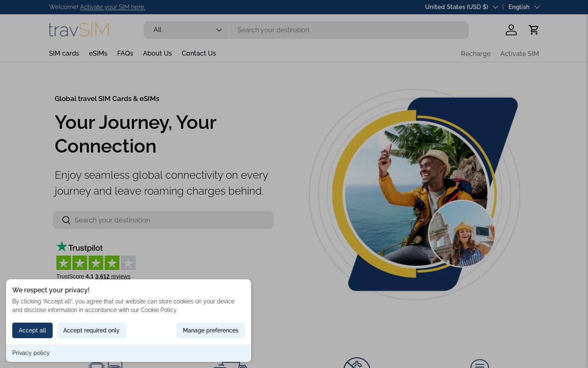
Task: Click the travSIM logo
Action: pyautogui.click(x=79, y=30)
